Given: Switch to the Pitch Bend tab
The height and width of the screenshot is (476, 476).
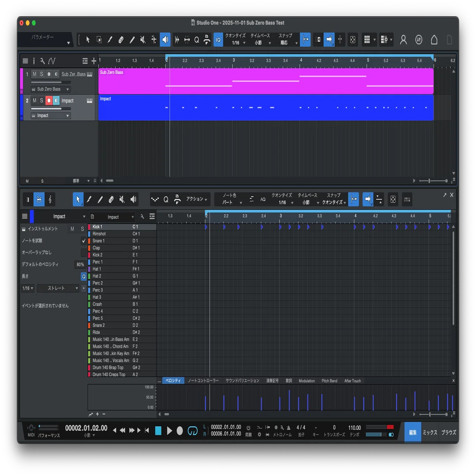Looking at the screenshot, I should 330,381.
